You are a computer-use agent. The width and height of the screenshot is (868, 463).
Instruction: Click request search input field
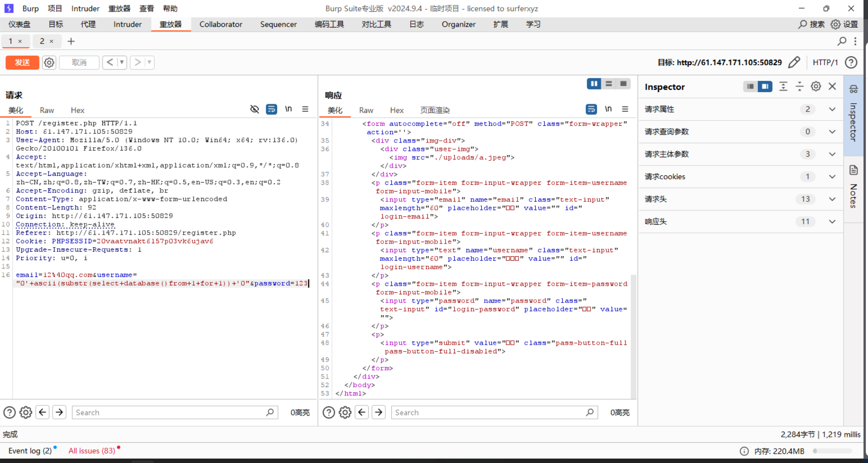coord(175,412)
